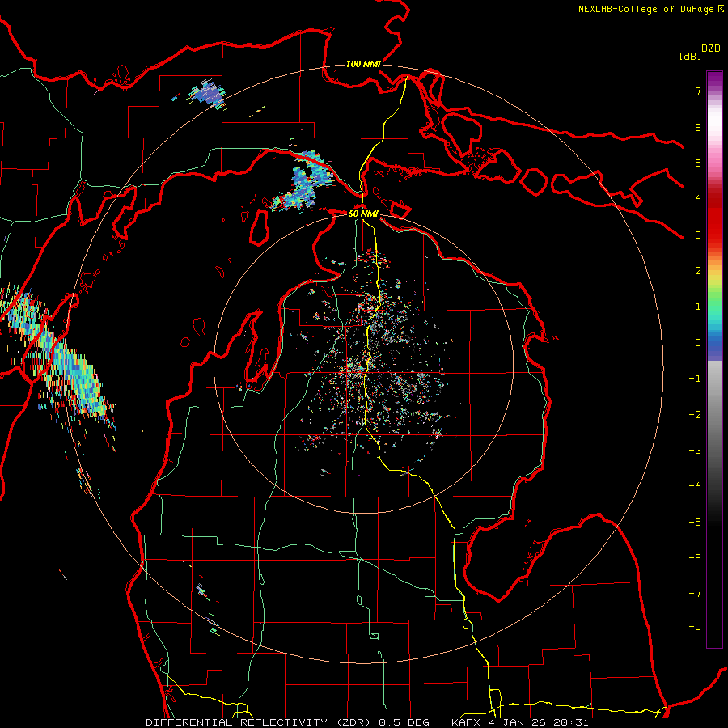Pick the purple top of color bar

714,80
